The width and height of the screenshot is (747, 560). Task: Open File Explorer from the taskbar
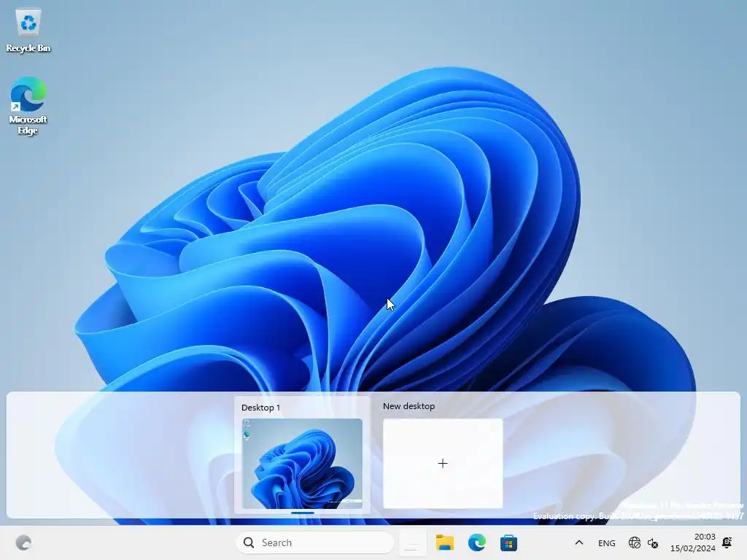click(x=444, y=542)
